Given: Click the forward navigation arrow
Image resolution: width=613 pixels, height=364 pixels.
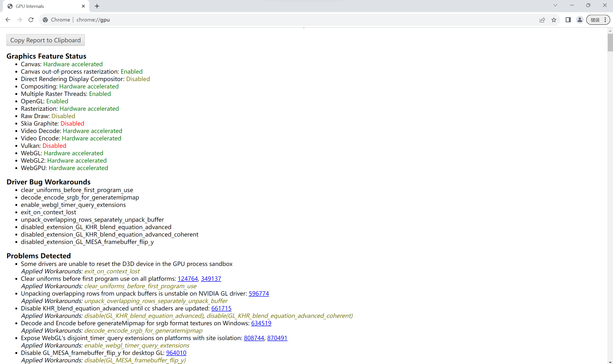Looking at the screenshot, I should (x=19, y=20).
